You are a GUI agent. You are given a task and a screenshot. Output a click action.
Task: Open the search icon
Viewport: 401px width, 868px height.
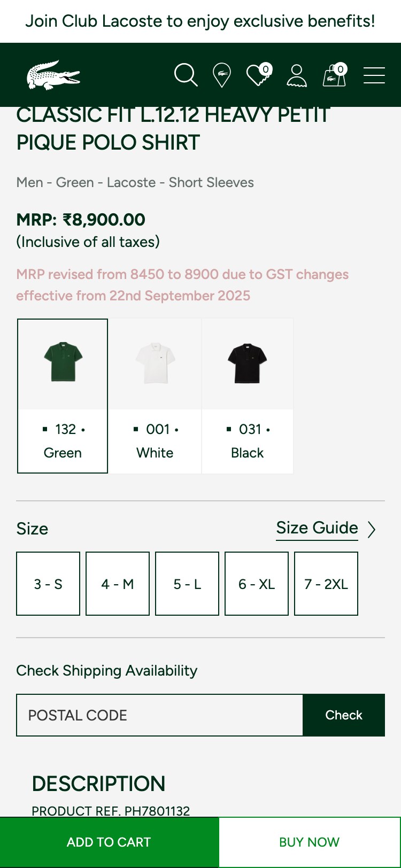[x=186, y=75]
